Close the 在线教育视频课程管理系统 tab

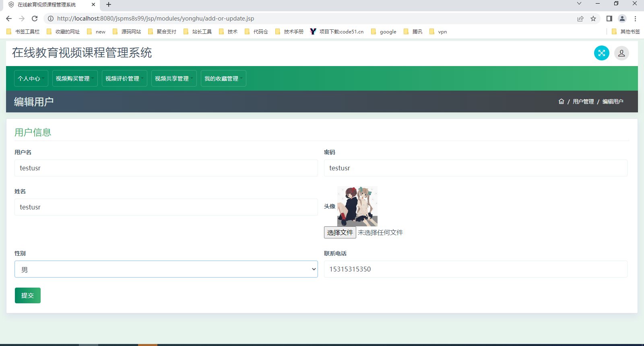pos(93,4)
